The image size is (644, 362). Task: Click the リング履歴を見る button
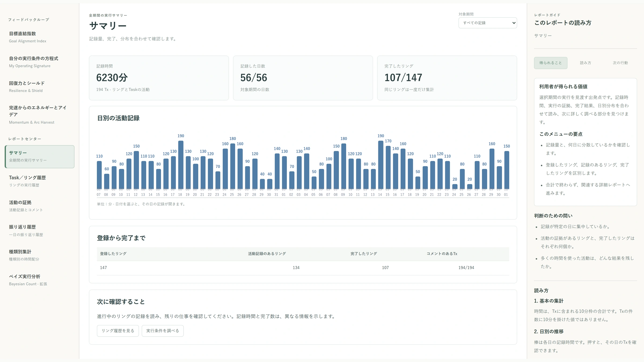(x=118, y=331)
